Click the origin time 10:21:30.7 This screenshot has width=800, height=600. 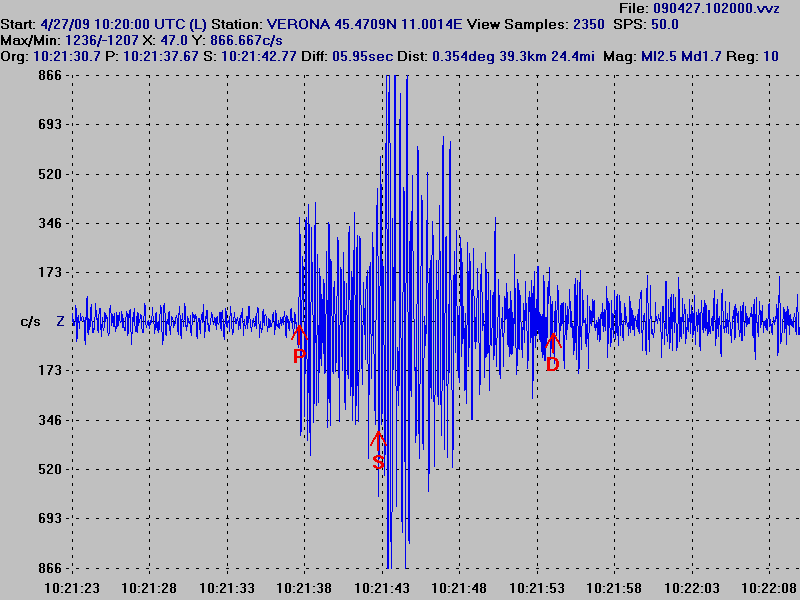(x=67, y=56)
